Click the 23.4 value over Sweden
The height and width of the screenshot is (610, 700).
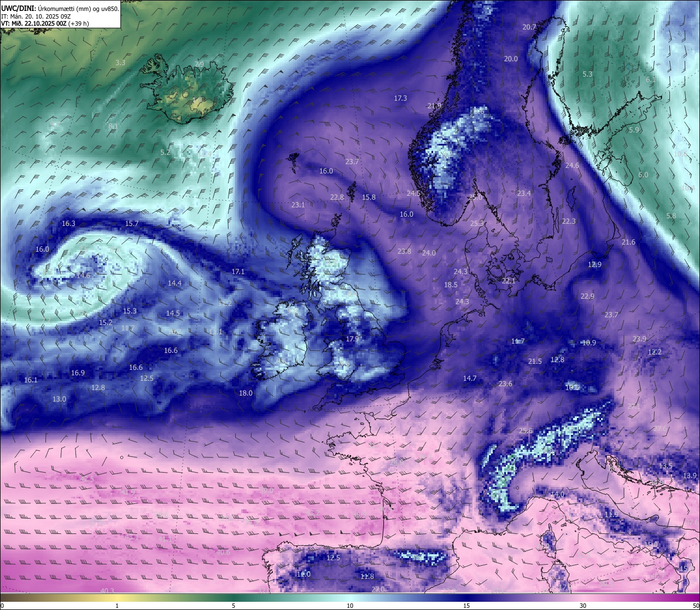click(x=524, y=193)
